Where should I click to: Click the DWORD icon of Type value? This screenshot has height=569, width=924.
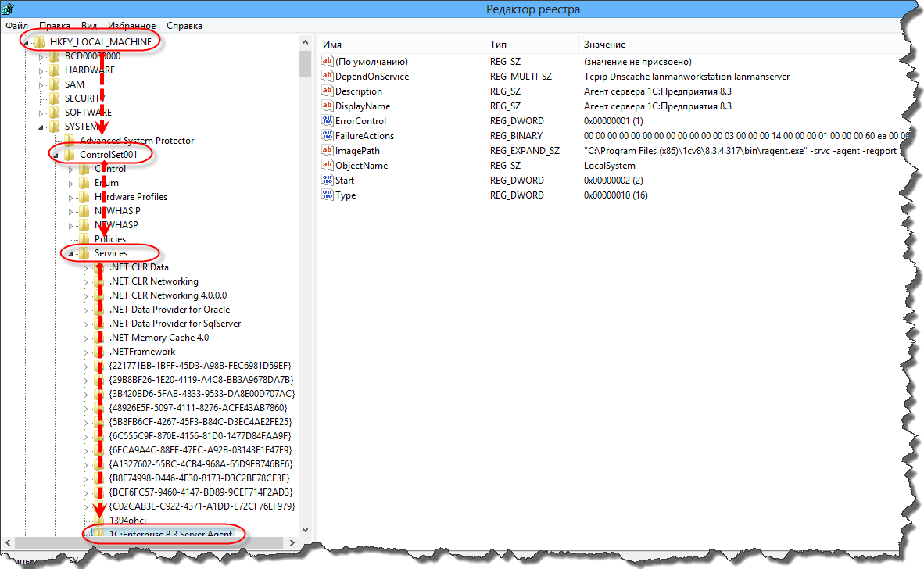328,195
